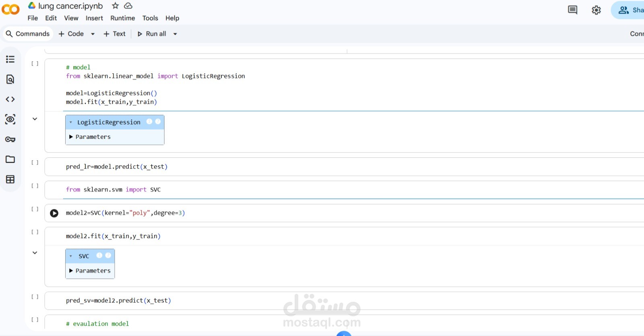The width and height of the screenshot is (644, 336).
Task: Click the code pred_sv=model2.predict(x_test)
Action: [118, 301]
